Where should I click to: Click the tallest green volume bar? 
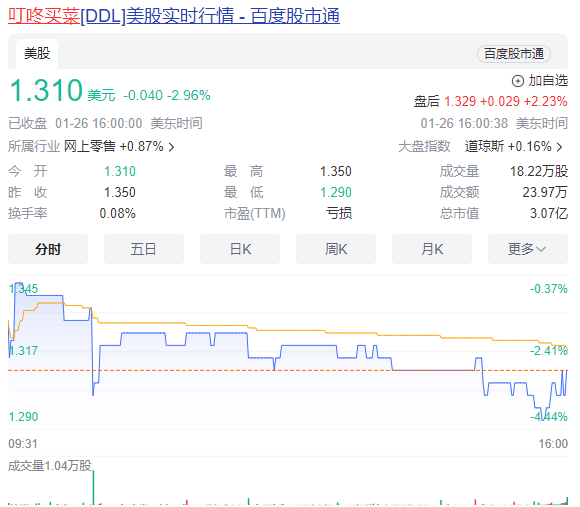pyautogui.click(x=93, y=487)
